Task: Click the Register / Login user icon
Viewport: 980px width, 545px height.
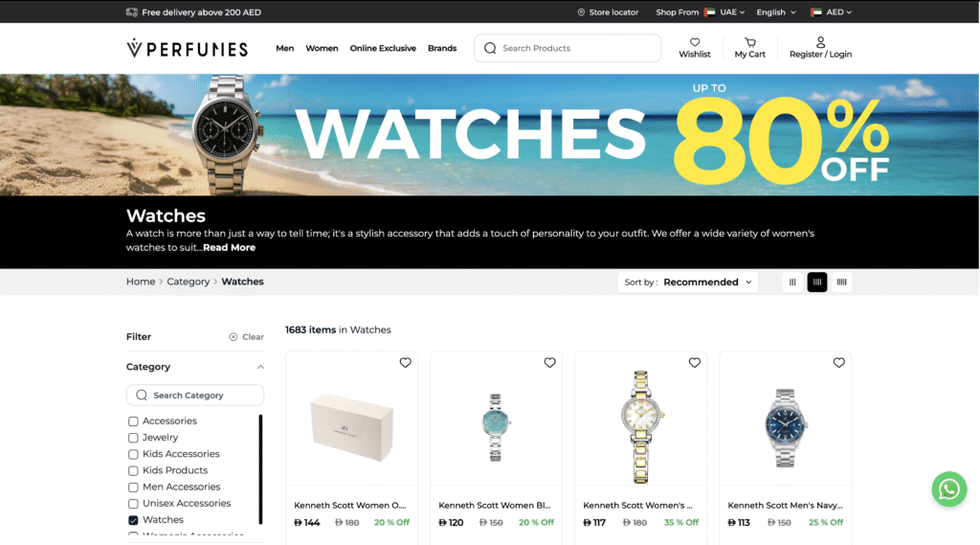Action: pos(820,42)
